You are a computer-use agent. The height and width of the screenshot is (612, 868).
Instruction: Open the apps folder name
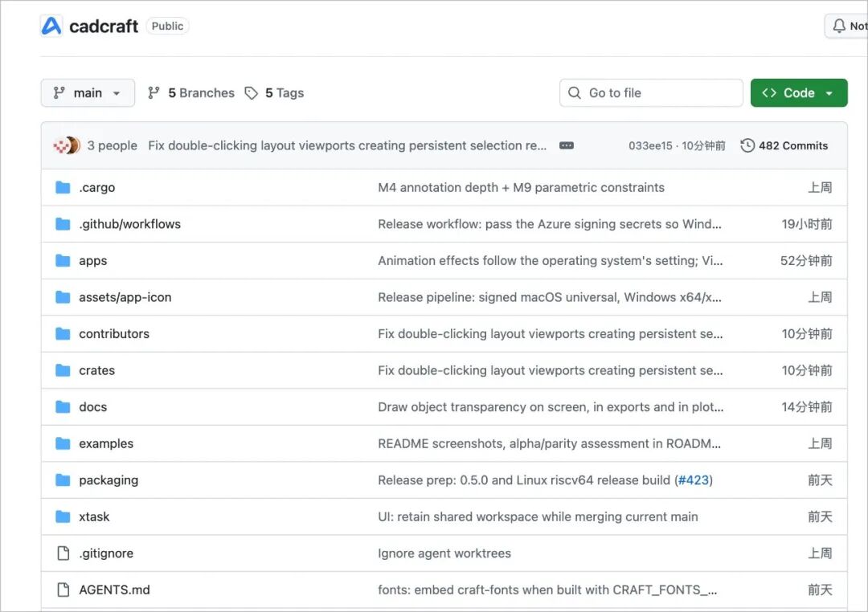coord(93,261)
